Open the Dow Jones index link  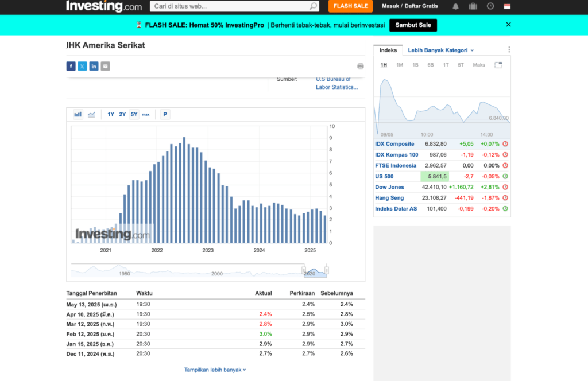(389, 187)
